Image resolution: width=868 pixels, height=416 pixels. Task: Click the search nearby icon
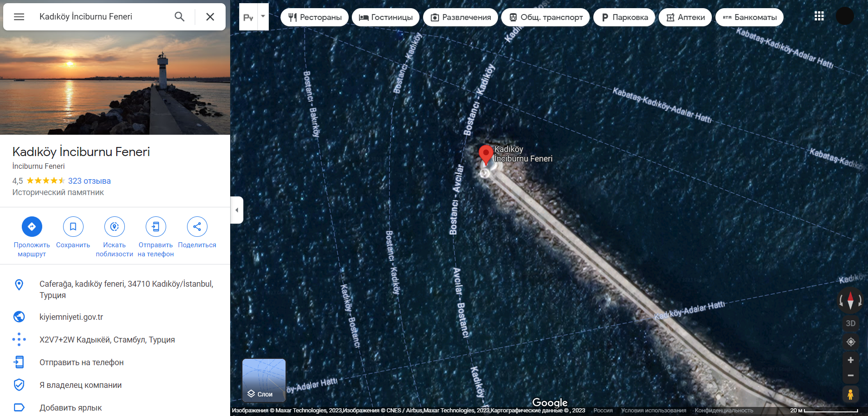114,226
